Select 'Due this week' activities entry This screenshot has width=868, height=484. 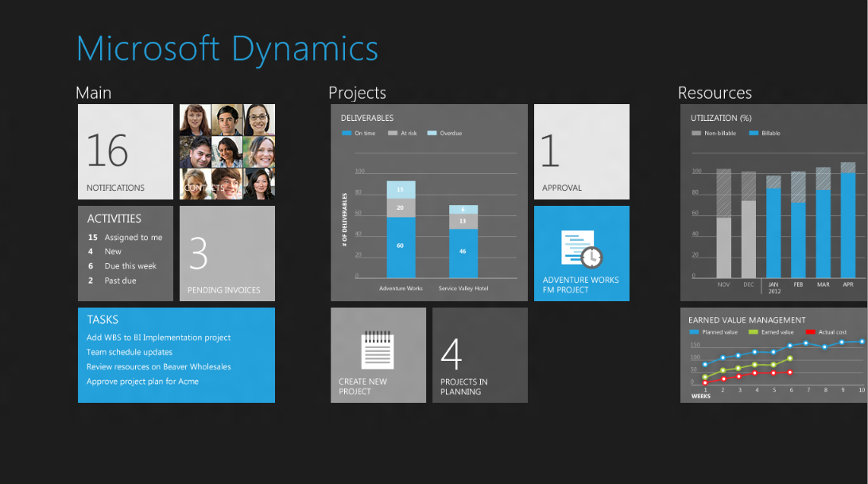130,266
